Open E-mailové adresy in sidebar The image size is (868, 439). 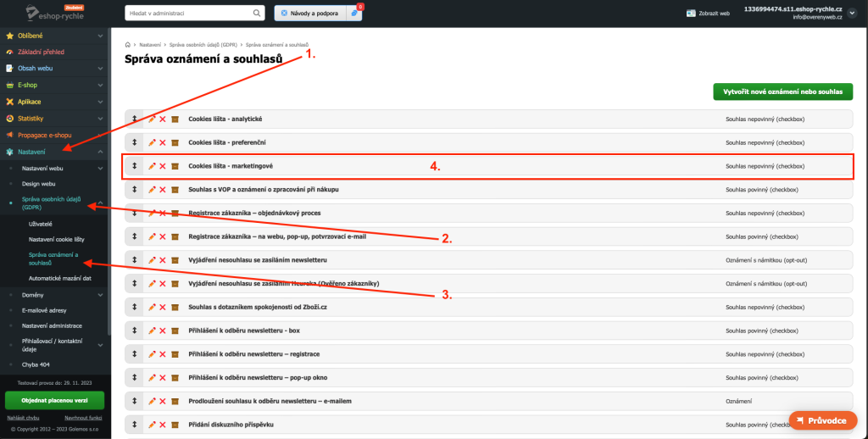(x=44, y=310)
